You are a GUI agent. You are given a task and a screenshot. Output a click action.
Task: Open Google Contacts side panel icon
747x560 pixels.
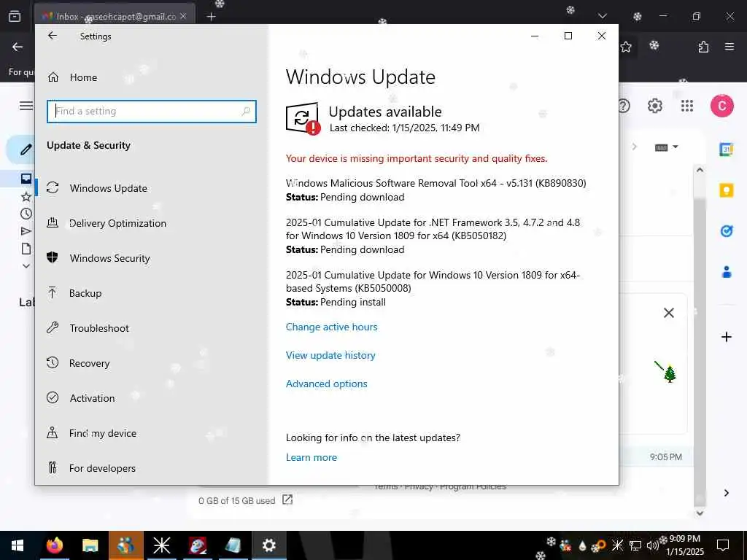click(726, 273)
